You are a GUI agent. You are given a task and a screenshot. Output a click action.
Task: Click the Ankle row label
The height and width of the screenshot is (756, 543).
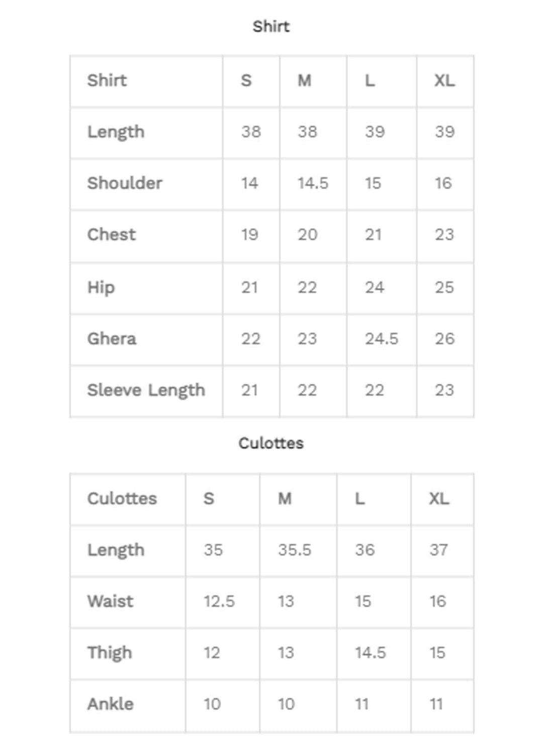[x=111, y=704]
